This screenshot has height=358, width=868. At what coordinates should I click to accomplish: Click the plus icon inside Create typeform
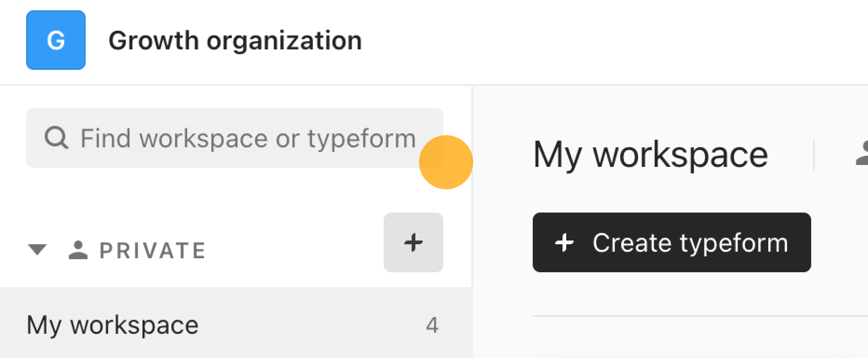point(564,242)
